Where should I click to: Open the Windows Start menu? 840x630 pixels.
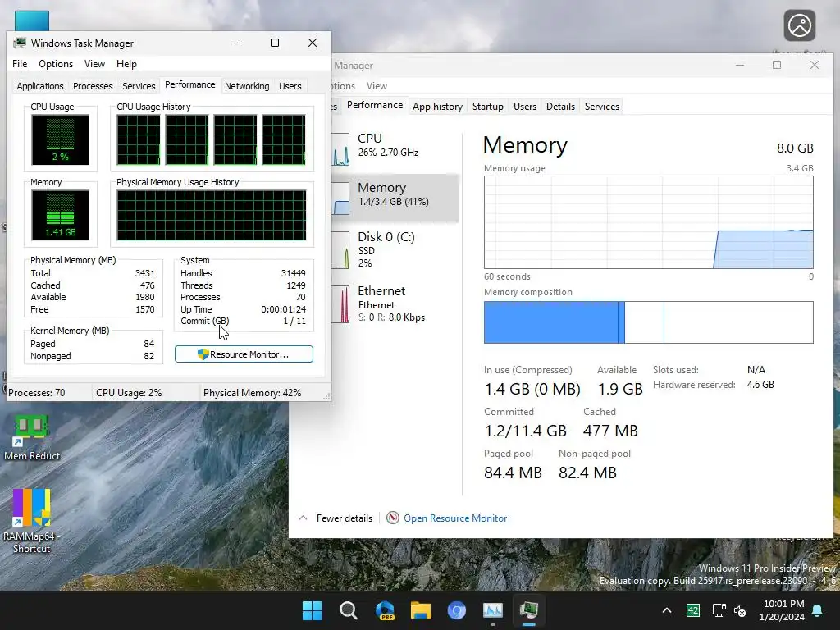coord(312,610)
